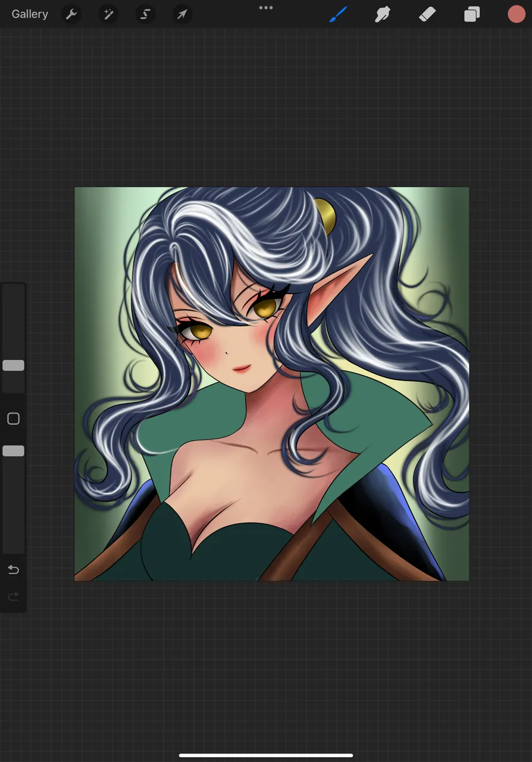This screenshot has height=762, width=532.
Task: Click the brush opacity slider handle
Action: point(13,451)
